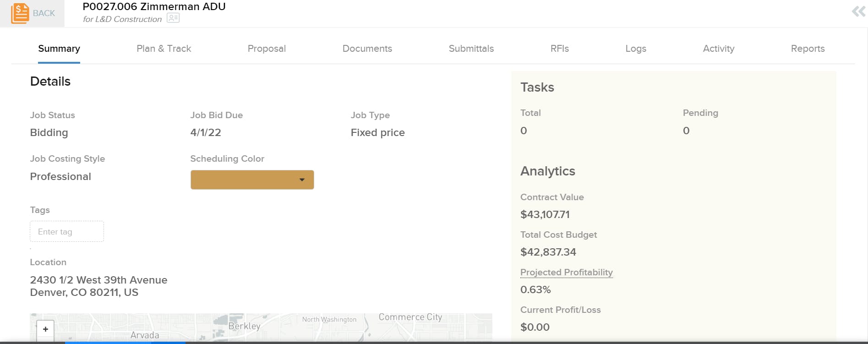Click the 0.63% profitability value
Image resolution: width=868 pixels, height=344 pixels.
pyautogui.click(x=535, y=289)
